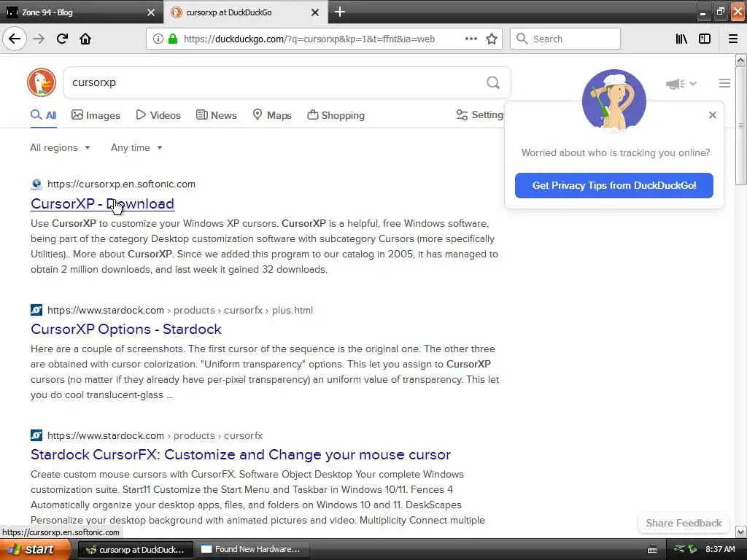Image resolution: width=747 pixels, height=560 pixels.
Task: Switch to Images results tab
Action: [96, 115]
